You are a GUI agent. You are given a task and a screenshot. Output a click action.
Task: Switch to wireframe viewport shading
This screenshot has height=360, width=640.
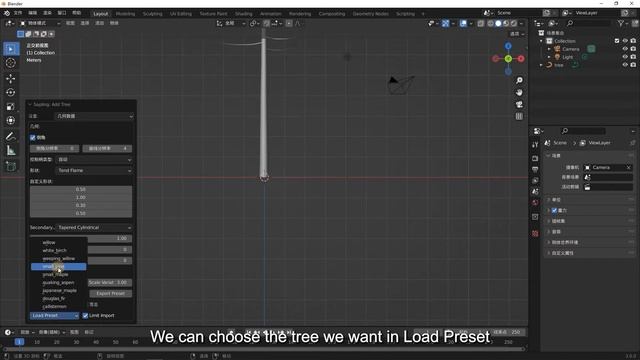coord(491,24)
